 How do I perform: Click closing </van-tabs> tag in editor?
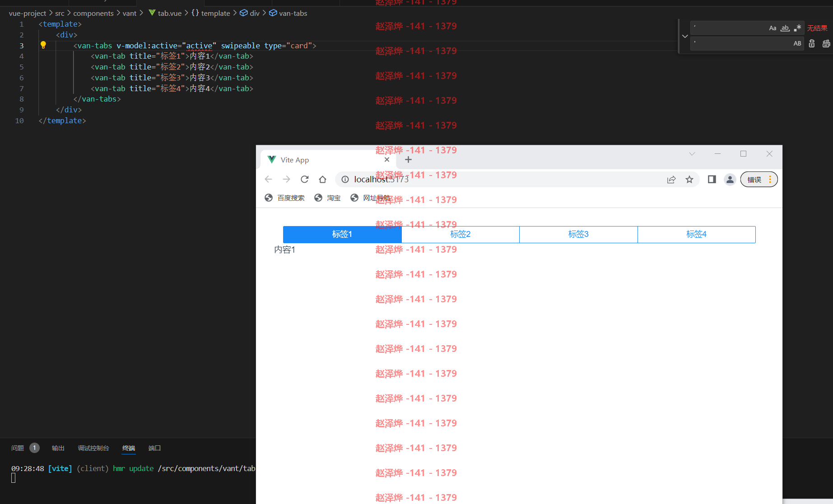coord(97,99)
